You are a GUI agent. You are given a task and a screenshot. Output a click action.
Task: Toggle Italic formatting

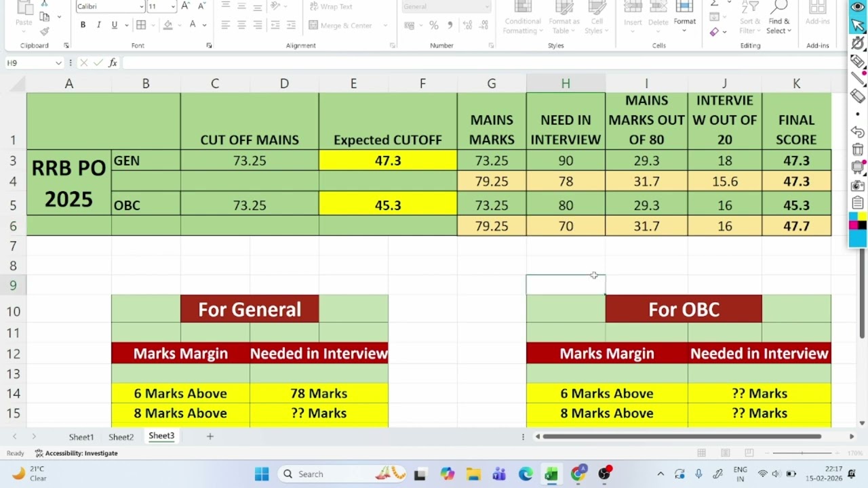(x=98, y=25)
